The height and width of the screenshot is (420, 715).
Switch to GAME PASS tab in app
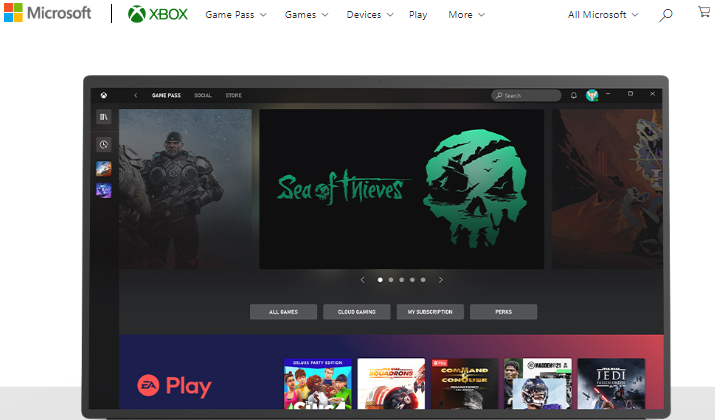click(x=166, y=95)
